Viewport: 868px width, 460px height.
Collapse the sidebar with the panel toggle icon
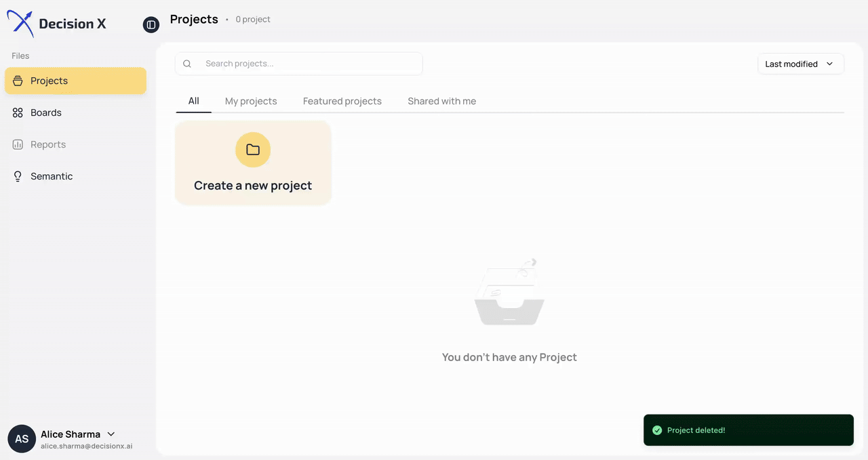[x=151, y=25]
